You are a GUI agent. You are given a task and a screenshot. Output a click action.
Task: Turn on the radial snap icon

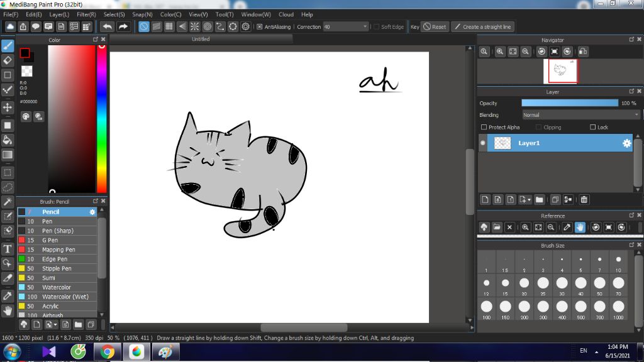pyautogui.click(x=195, y=26)
